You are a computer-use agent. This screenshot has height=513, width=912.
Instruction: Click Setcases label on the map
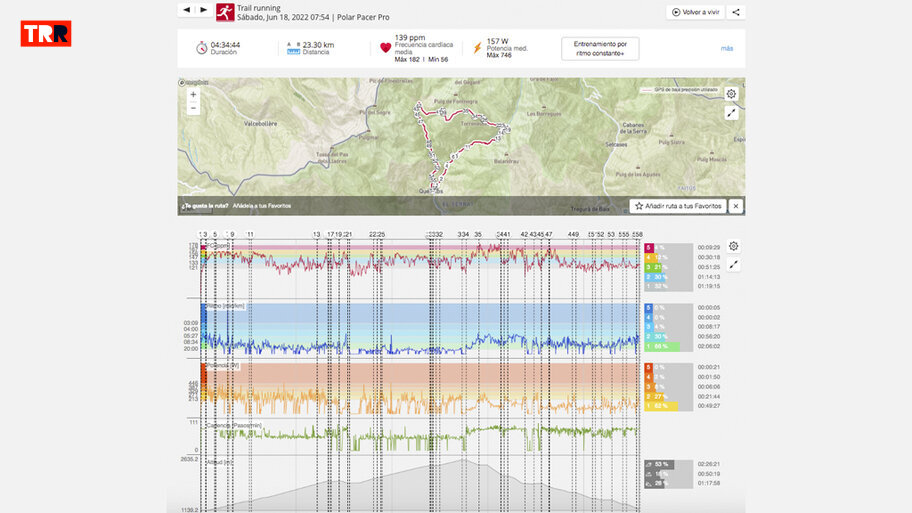coord(616,144)
